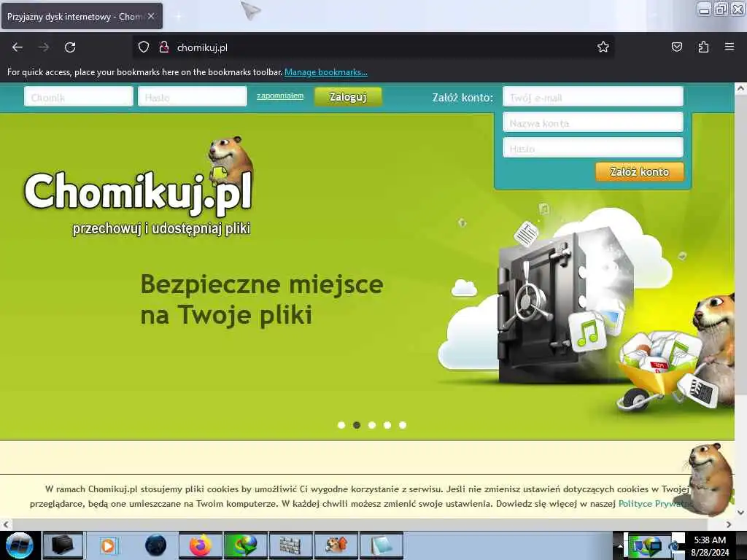The height and width of the screenshot is (560, 747).
Task: Click the hamster mascot beside cookie notice
Action: tap(710, 478)
